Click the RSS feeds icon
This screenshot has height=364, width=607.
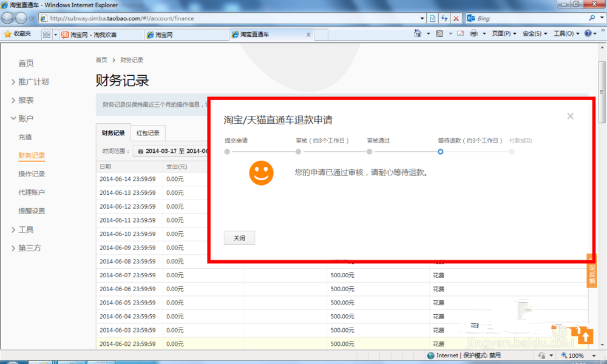pos(439,33)
